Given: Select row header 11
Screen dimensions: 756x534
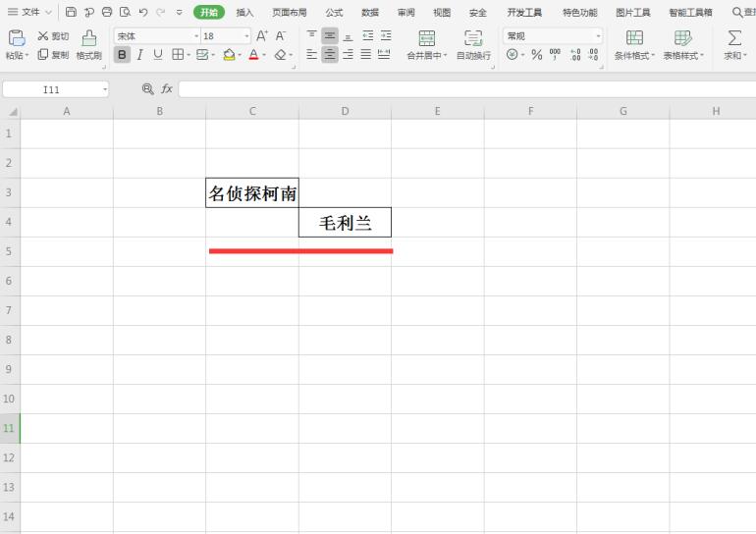Looking at the screenshot, I should [9, 428].
